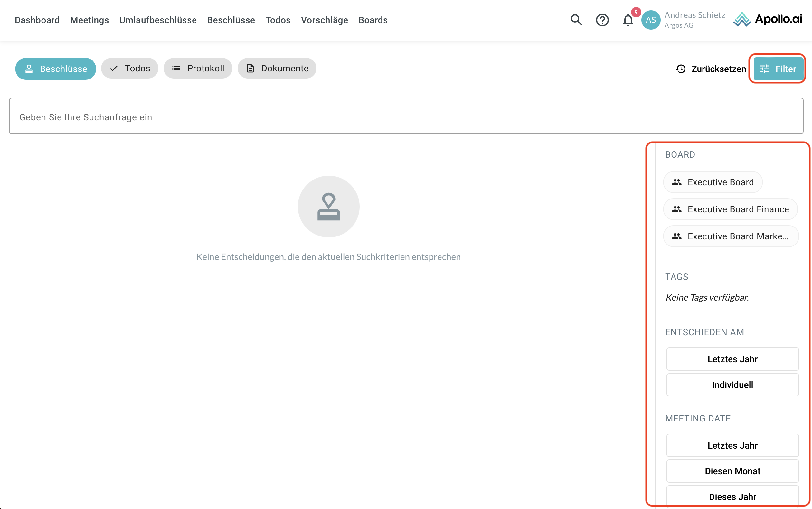Switch to the Protokoll tab
Viewport: 812px width, 509px height.
198,68
